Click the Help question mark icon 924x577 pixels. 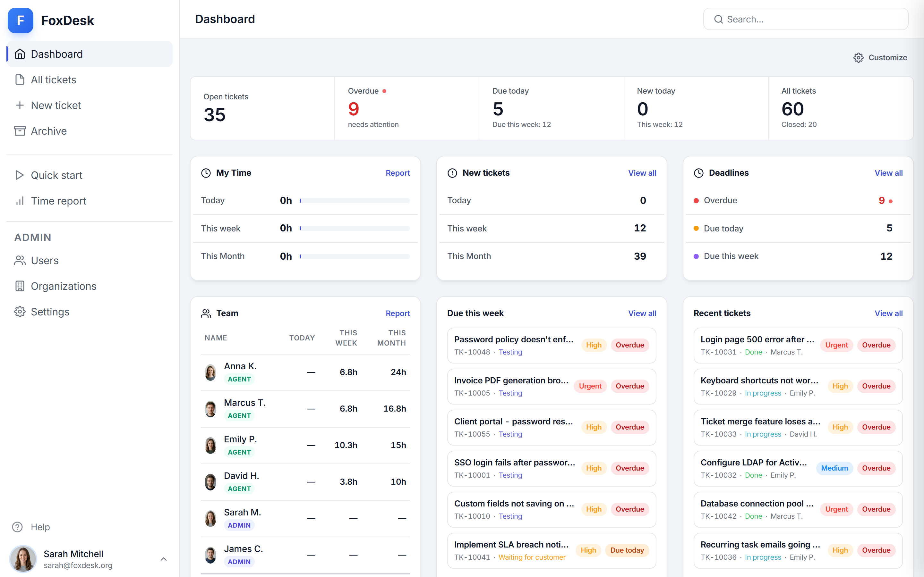tap(18, 527)
